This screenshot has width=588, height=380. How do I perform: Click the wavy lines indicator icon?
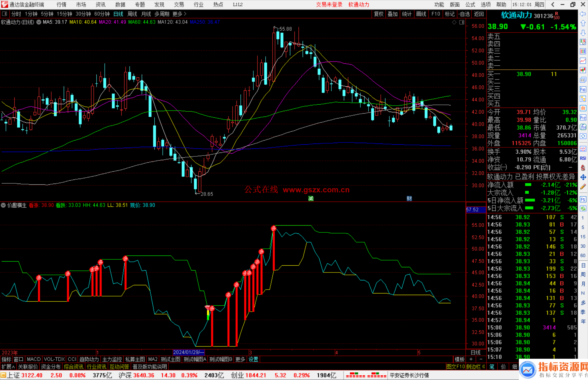click(x=583, y=149)
